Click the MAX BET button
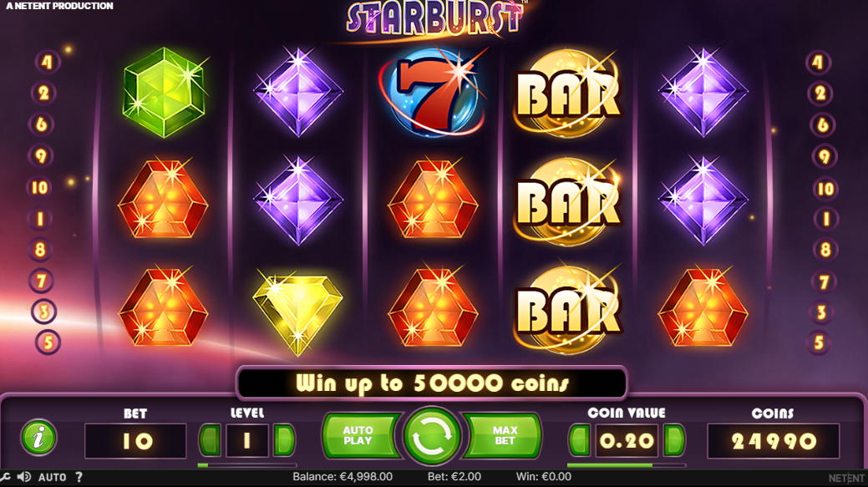868x487 pixels. tap(503, 435)
